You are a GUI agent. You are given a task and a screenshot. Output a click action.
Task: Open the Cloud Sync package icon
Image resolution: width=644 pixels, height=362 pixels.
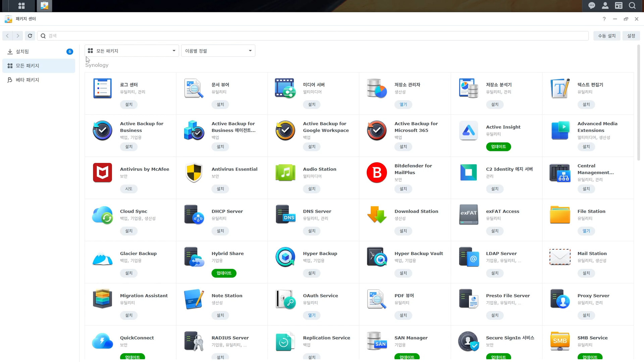(x=102, y=215)
